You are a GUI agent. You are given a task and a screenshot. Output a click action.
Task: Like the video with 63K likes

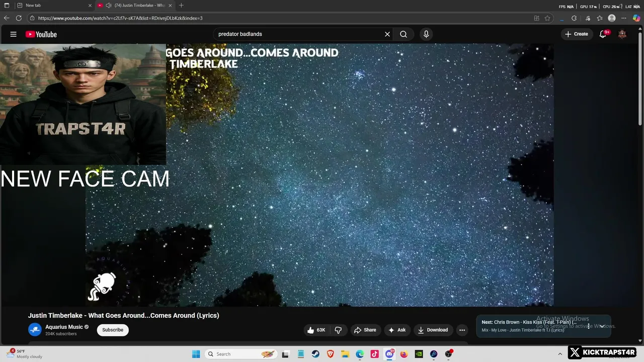[x=316, y=330]
